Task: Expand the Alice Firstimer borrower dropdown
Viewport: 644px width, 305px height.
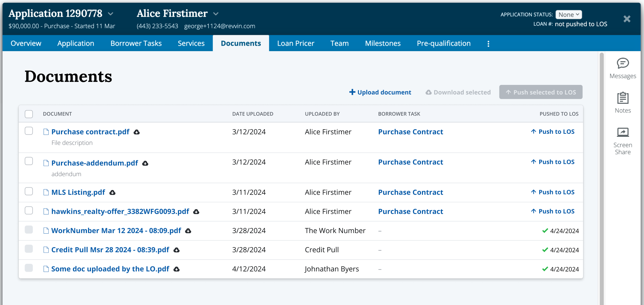Action: [x=216, y=14]
